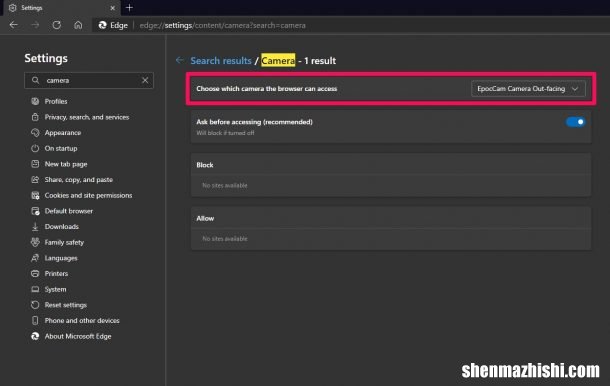Click the Appearance palette icon

coord(35,133)
